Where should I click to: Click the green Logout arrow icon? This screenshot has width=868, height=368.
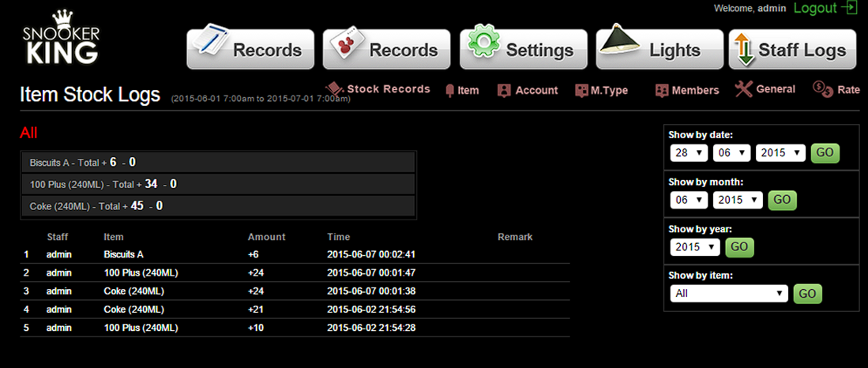click(849, 8)
